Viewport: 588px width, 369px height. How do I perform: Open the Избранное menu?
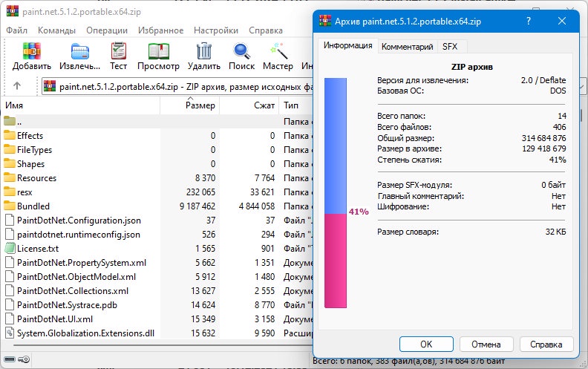tap(161, 30)
